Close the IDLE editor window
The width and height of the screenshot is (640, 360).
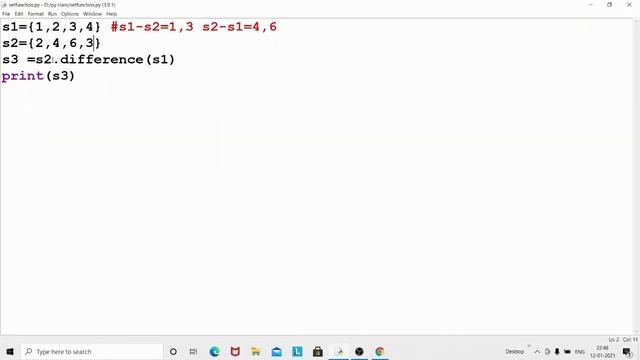click(x=629, y=5)
